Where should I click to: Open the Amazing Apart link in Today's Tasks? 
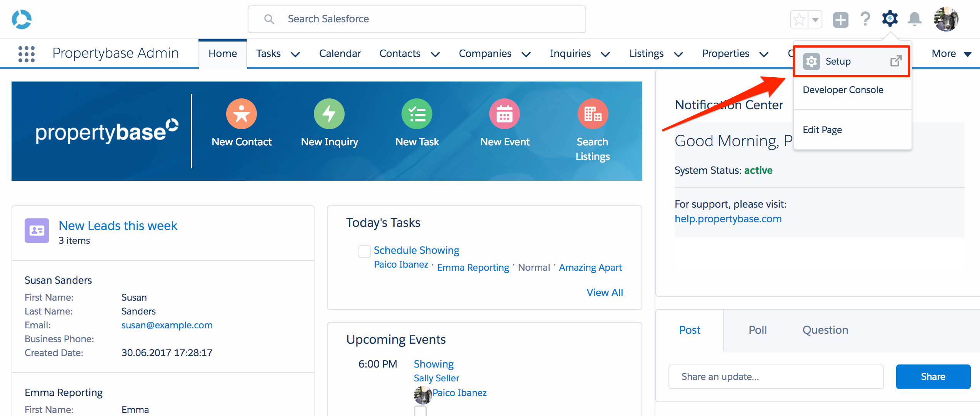coord(591,268)
